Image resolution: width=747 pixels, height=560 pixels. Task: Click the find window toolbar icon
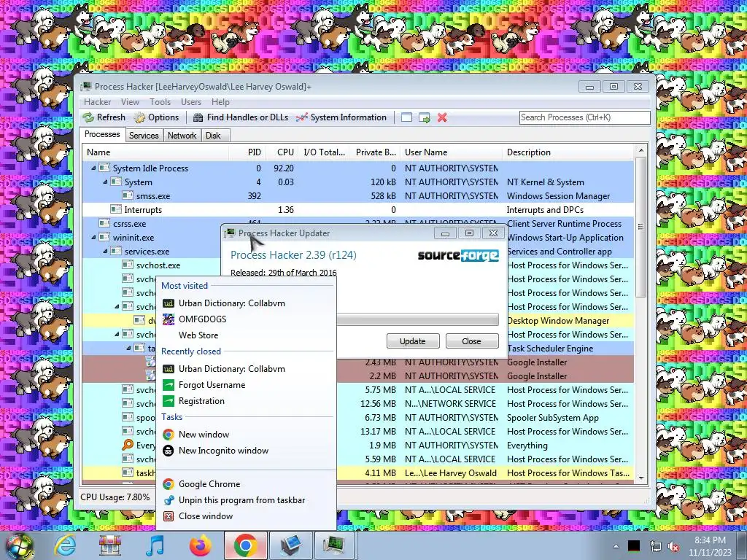(406, 117)
